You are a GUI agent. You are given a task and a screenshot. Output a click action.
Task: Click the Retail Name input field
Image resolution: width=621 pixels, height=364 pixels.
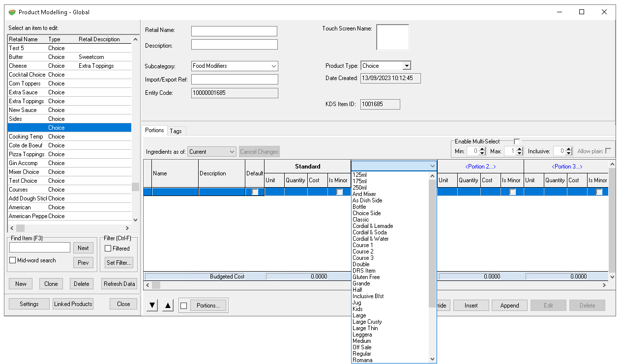point(234,31)
